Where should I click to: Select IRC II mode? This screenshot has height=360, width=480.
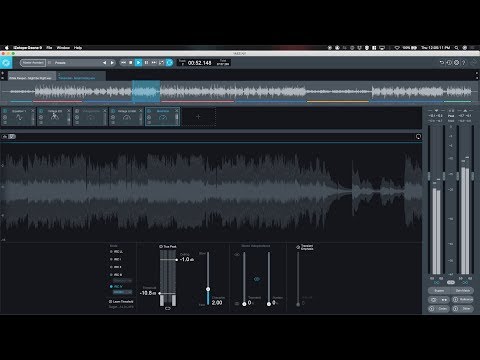pos(116,267)
